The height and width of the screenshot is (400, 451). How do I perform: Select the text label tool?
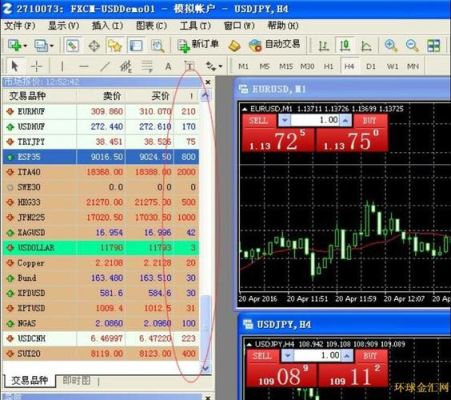pos(190,66)
